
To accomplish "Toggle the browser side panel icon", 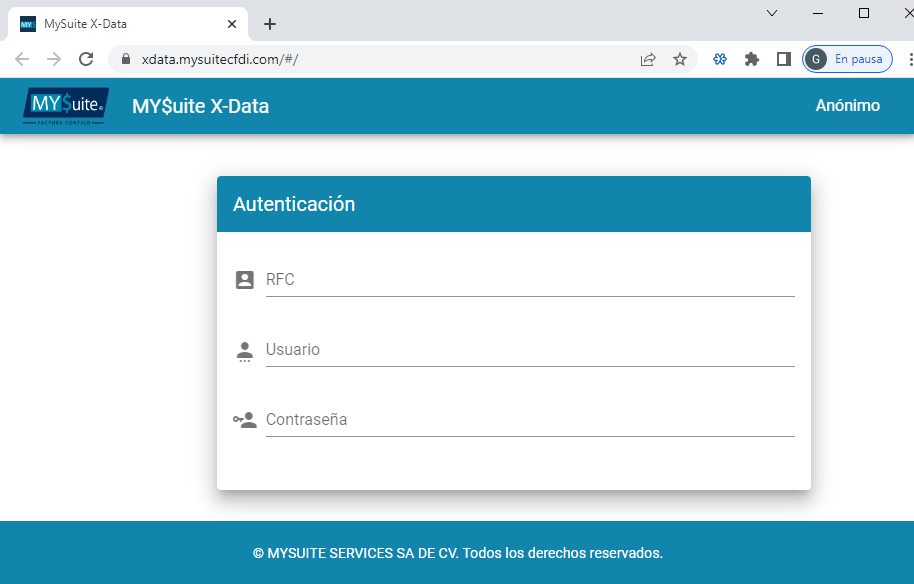I will (x=784, y=59).
